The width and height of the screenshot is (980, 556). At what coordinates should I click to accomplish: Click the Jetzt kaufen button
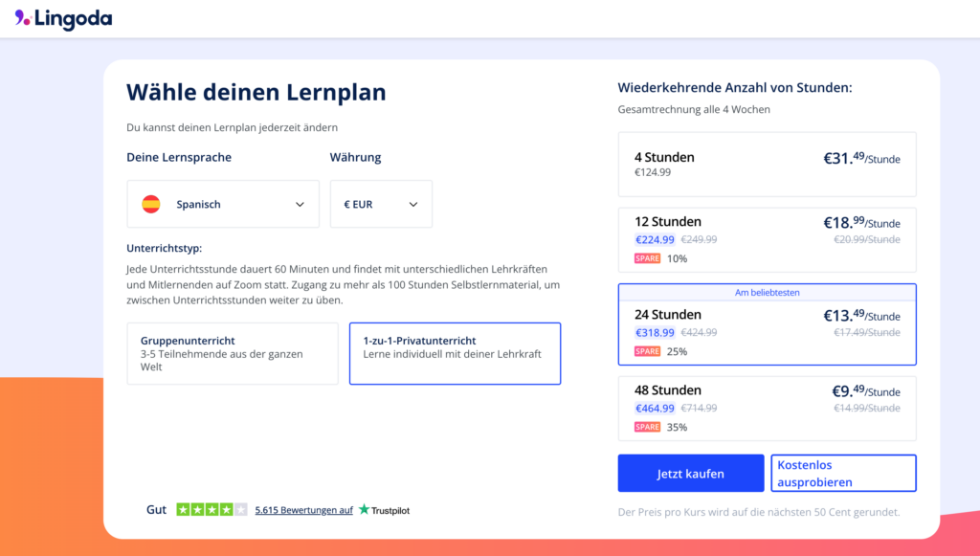690,473
